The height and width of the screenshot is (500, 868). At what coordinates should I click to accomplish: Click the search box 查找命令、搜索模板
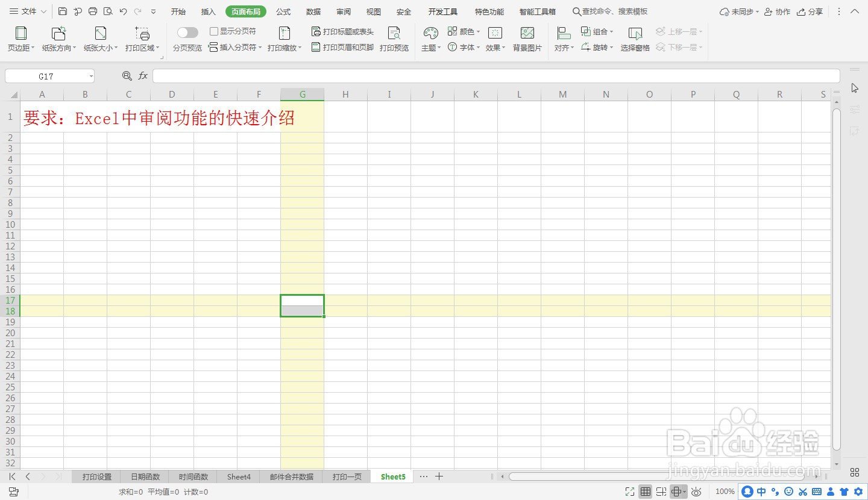click(x=610, y=11)
